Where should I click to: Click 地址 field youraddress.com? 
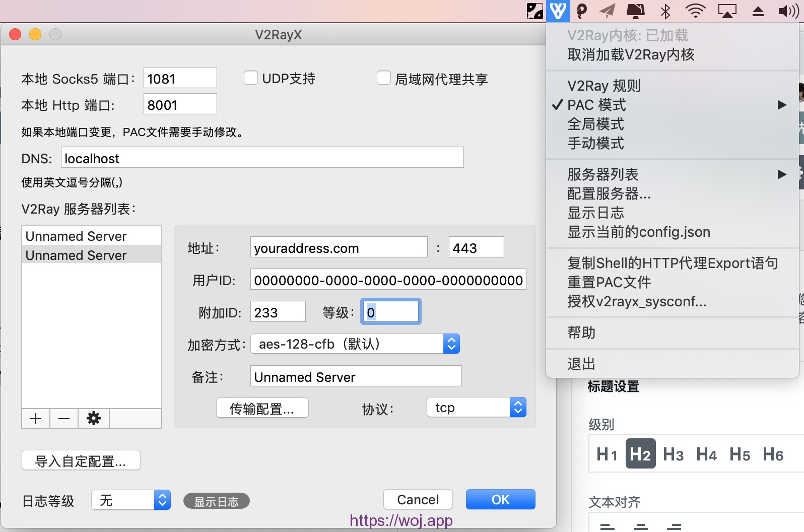click(x=339, y=247)
